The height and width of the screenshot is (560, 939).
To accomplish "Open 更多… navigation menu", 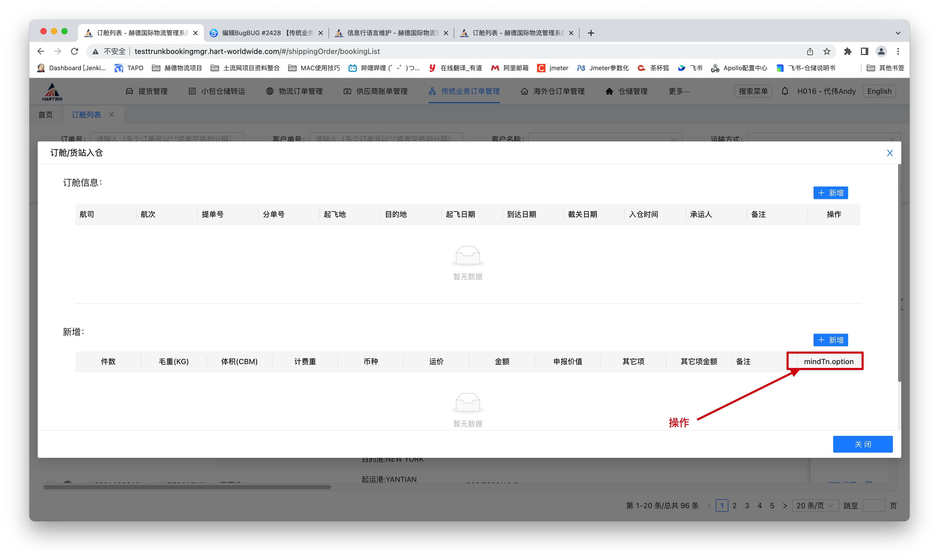I will click(679, 91).
